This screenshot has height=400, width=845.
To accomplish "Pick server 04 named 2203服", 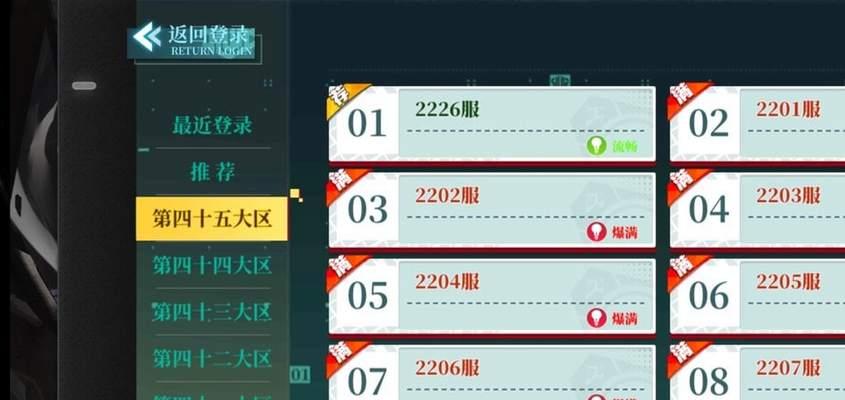I will click(x=757, y=210).
